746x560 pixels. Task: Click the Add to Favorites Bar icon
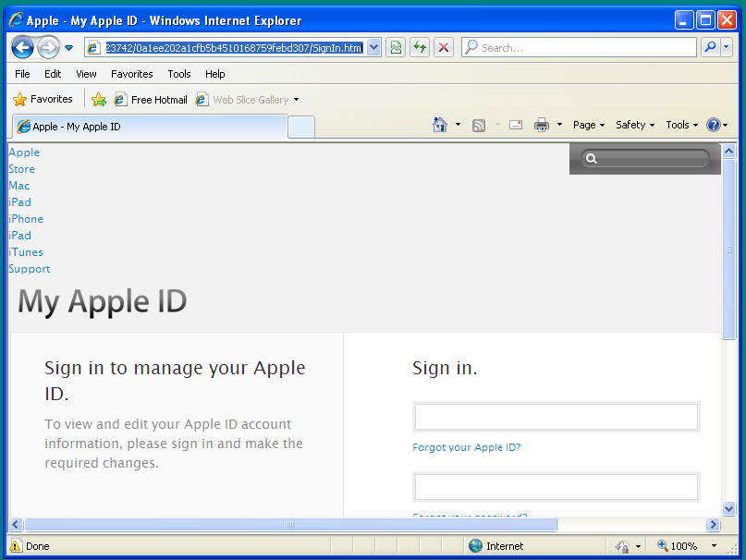(99, 100)
